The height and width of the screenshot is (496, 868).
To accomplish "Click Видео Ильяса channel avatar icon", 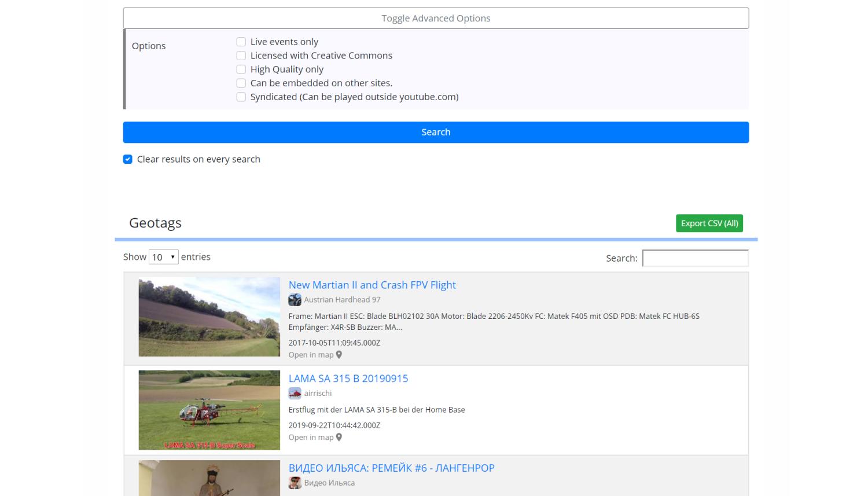I will 295,483.
